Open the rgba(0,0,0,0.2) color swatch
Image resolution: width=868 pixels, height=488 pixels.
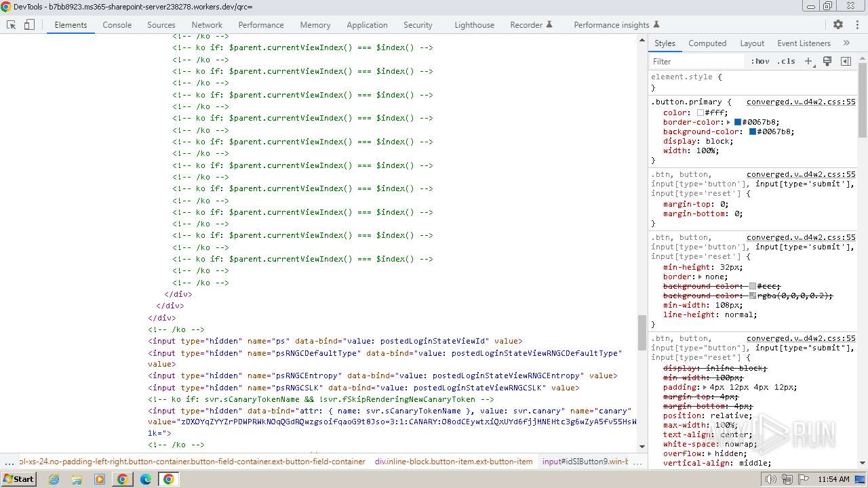[753, 296]
